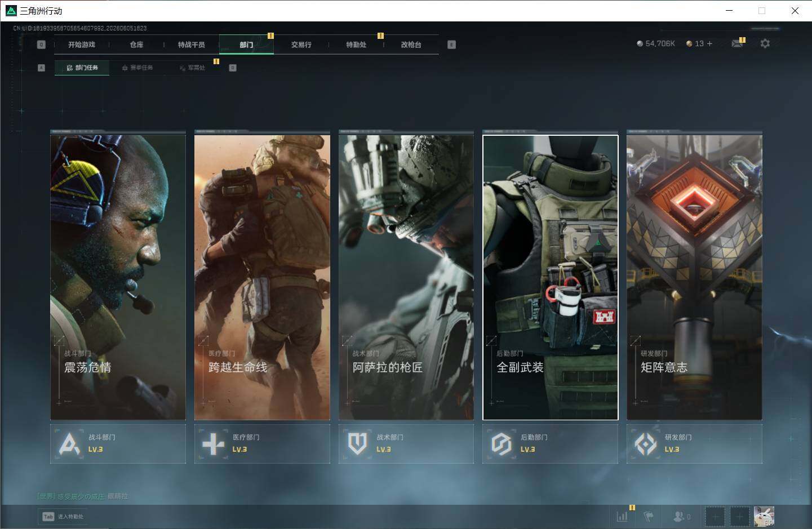Viewport: 812px width, 529px height.
Task: Click the 医疗部门 LV.3 department button
Action: point(262,444)
